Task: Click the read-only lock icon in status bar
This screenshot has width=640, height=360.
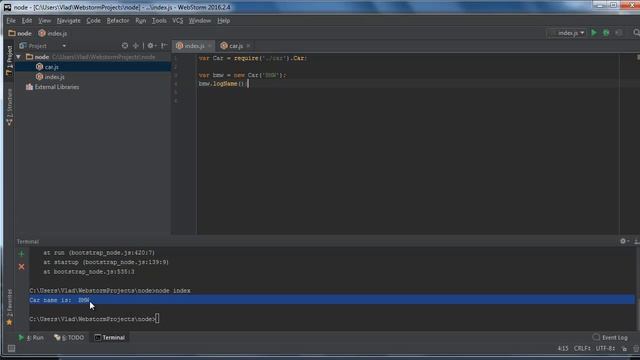Action: 624,349
